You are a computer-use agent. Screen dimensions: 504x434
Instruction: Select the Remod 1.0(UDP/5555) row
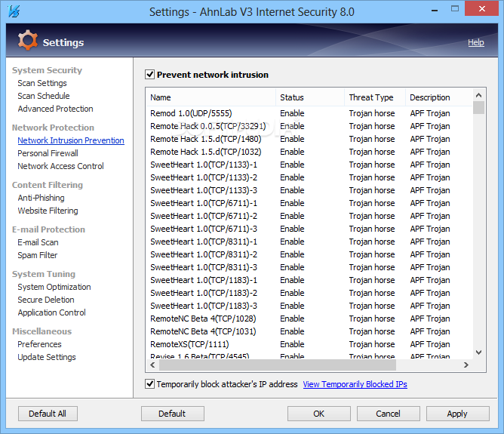[x=309, y=113]
